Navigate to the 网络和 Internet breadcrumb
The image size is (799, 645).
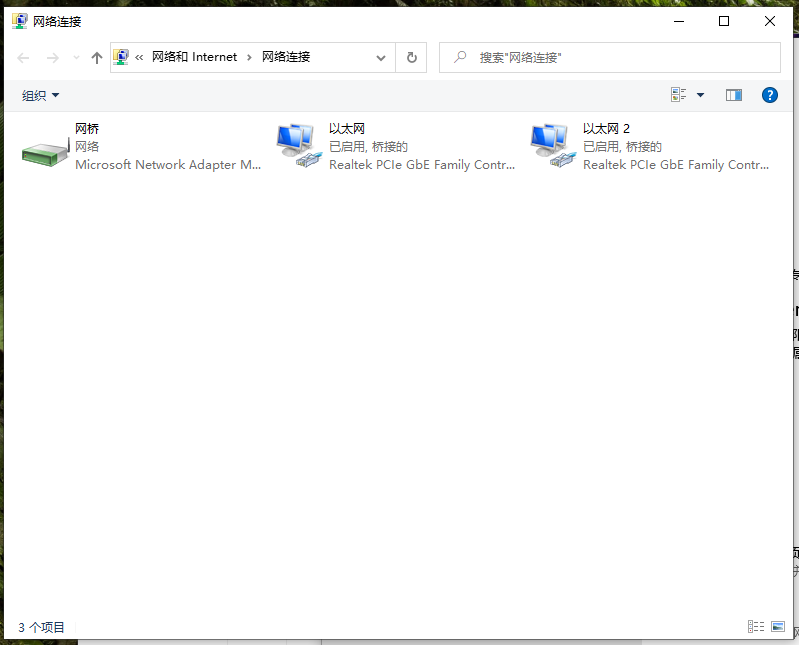[194, 57]
